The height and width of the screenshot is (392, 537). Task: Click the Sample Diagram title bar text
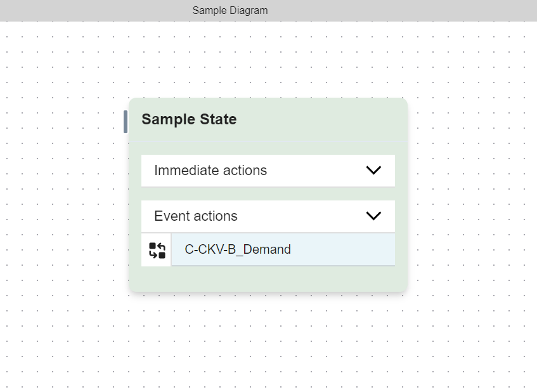230,11
